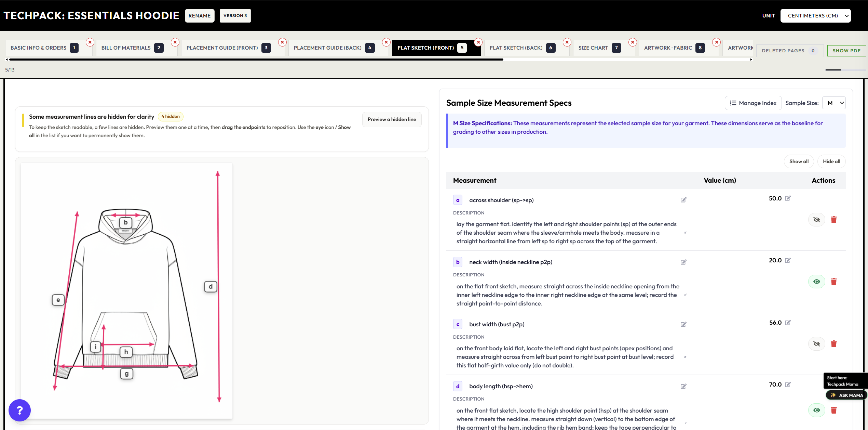Image resolution: width=868 pixels, height=430 pixels.
Task: Show hidden across shoulder measurement line
Action: coord(816,220)
